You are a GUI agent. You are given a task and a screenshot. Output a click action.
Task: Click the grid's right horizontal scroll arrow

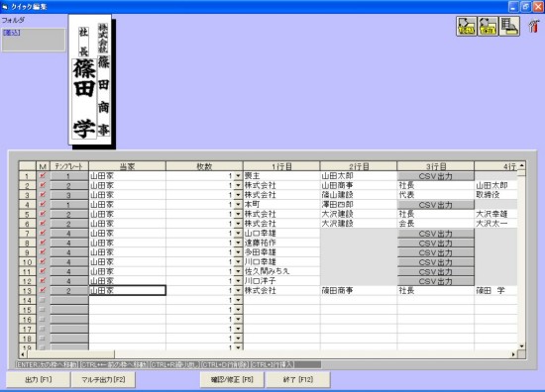[513, 354]
